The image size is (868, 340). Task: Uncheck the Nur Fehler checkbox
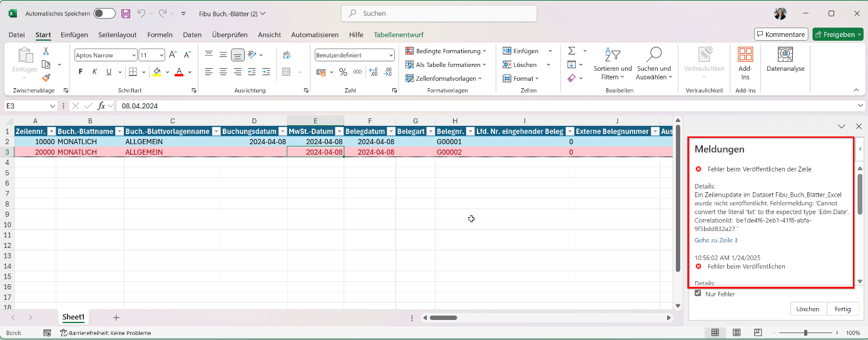698,293
